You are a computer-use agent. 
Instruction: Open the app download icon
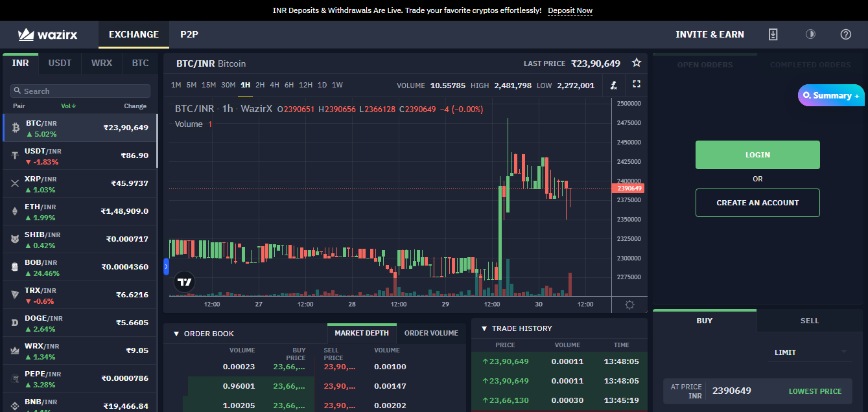click(773, 34)
